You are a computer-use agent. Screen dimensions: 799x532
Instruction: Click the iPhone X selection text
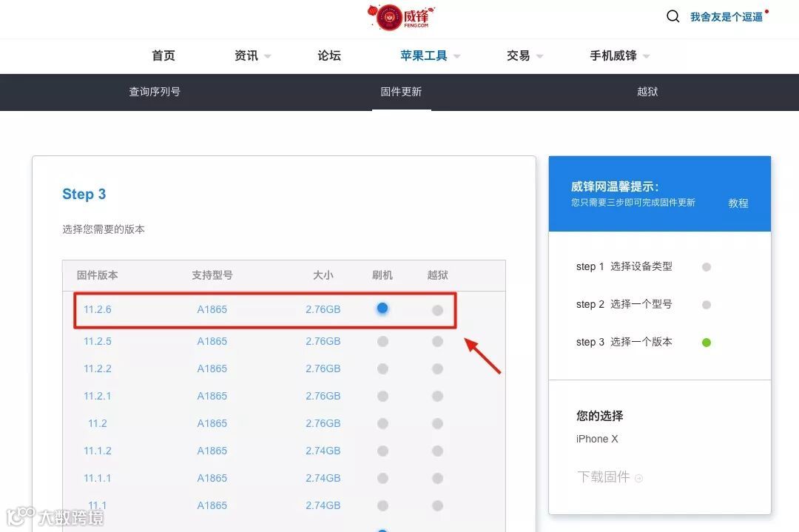pos(597,439)
